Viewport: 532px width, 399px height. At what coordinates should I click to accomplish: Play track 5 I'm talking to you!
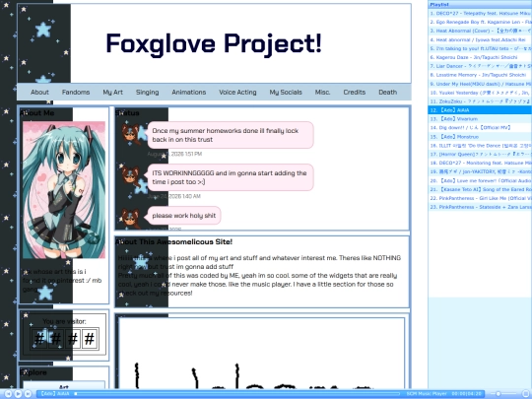[x=480, y=48]
